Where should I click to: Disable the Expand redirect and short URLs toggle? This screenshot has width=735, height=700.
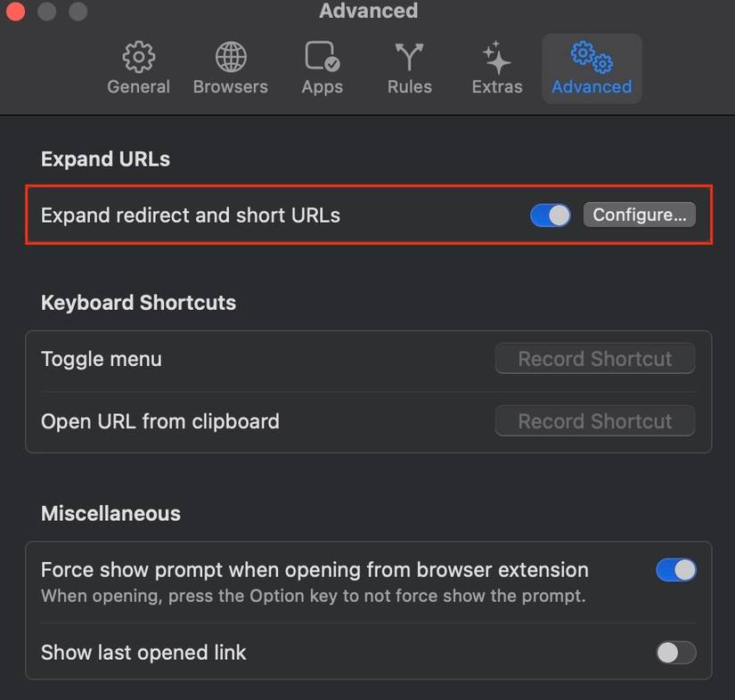coord(550,215)
